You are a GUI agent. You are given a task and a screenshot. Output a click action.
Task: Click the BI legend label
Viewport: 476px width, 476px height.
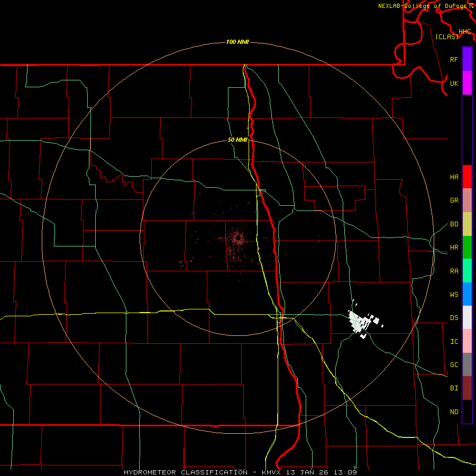pos(454,388)
